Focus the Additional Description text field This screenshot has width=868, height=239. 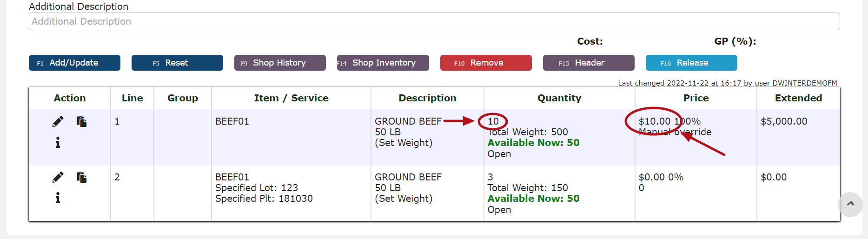tap(434, 21)
